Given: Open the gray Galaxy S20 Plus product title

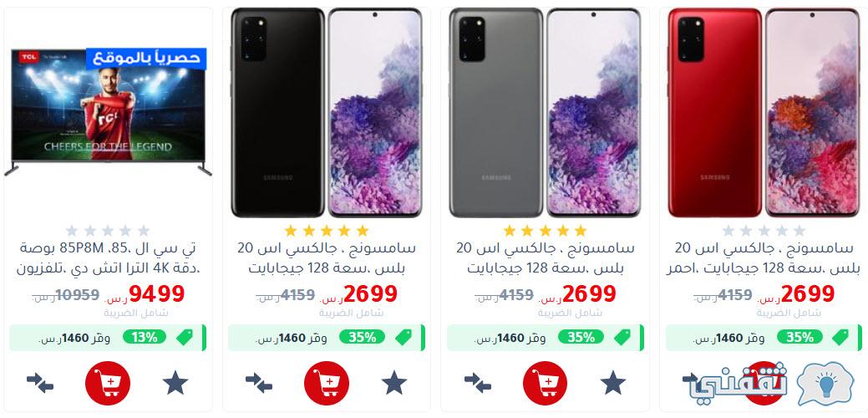Looking at the screenshot, I should pos(546,258).
